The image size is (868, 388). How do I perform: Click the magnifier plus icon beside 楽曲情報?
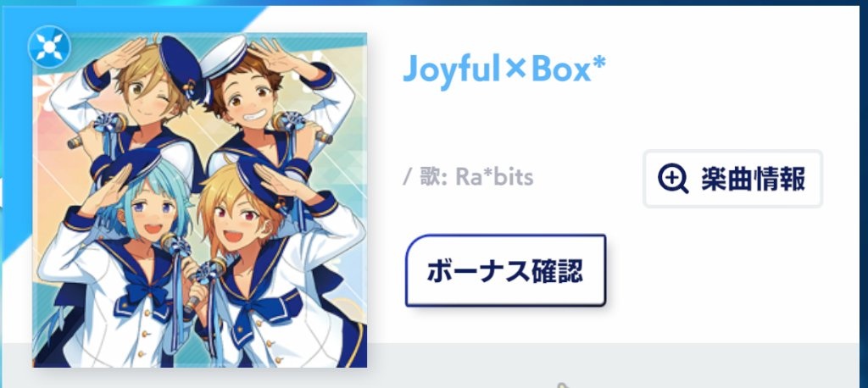coord(673,179)
